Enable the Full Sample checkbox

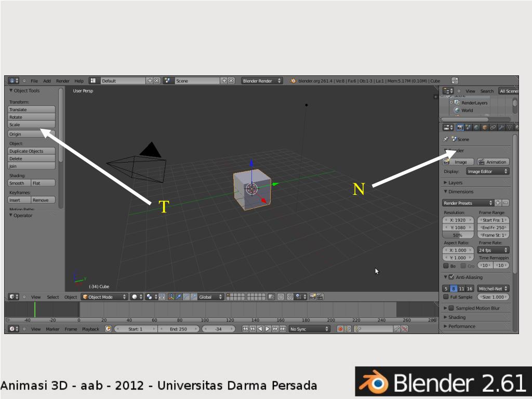446,297
